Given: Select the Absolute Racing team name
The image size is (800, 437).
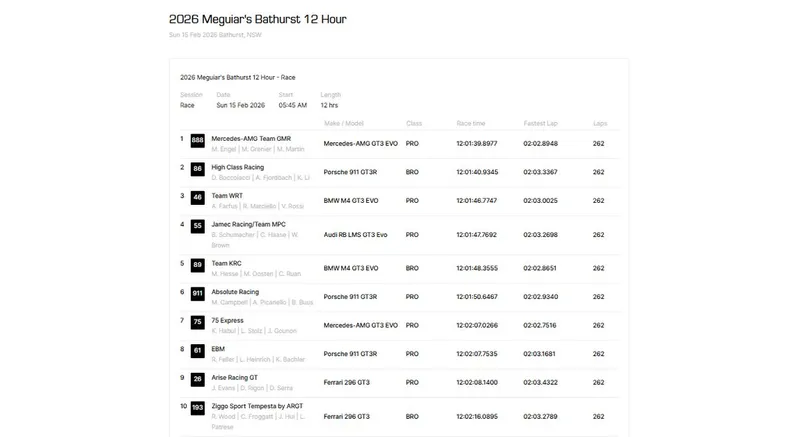Looking at the screenshot, I should [235, 292].
